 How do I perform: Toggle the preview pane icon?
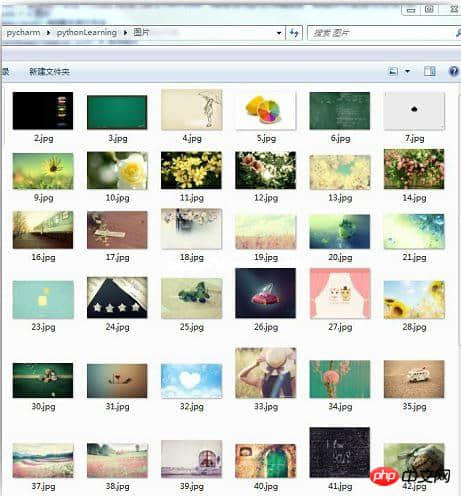coord(430,71)
